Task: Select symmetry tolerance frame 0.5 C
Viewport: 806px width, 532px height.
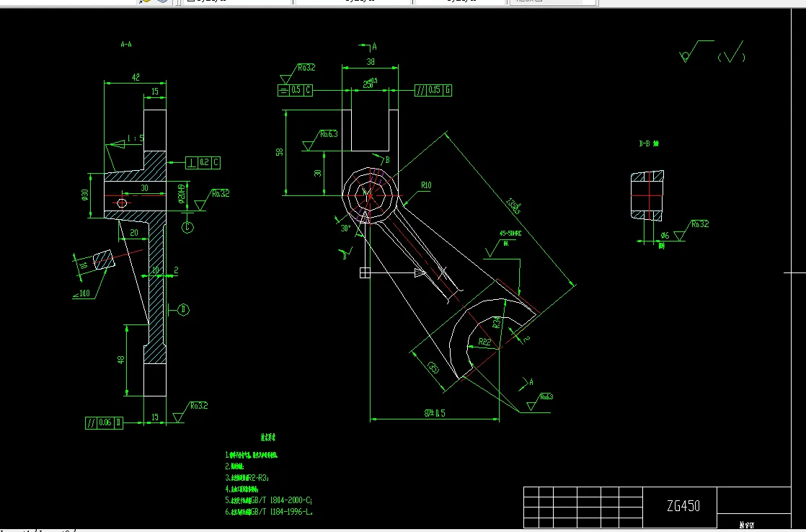Action: [x=295, y=90]
